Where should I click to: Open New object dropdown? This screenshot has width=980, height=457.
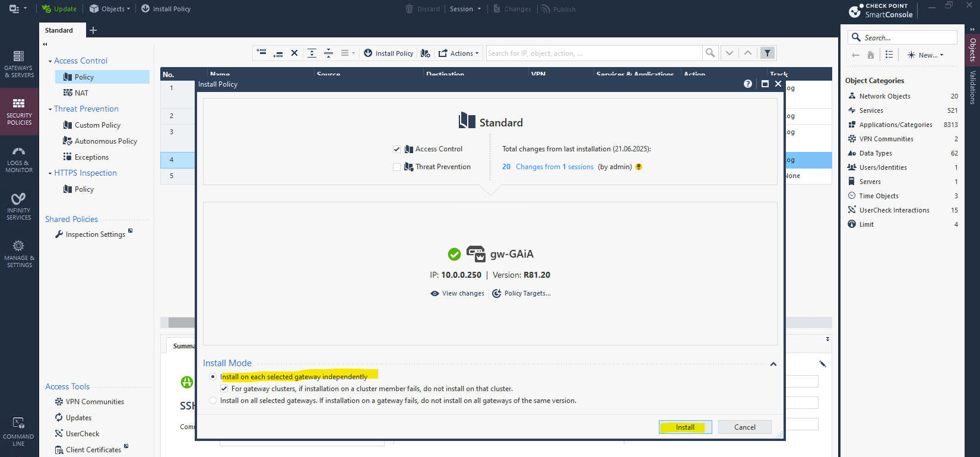click(x=925, y=55)
